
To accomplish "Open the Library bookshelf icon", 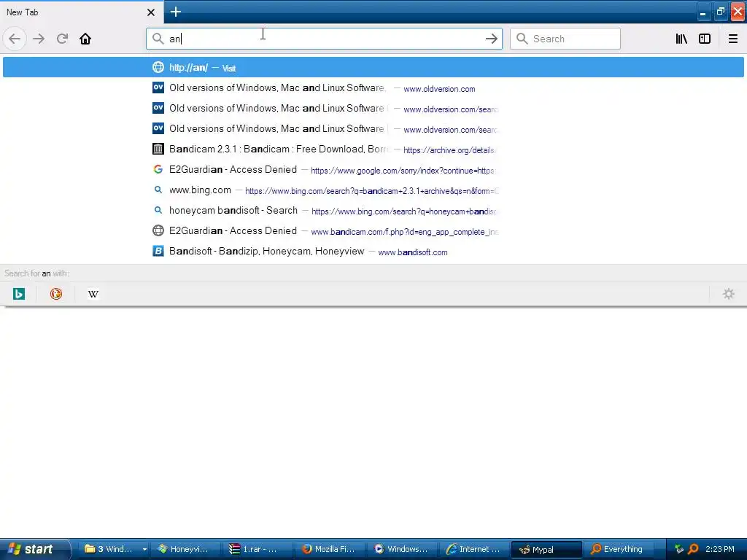I will pos(681,39).
